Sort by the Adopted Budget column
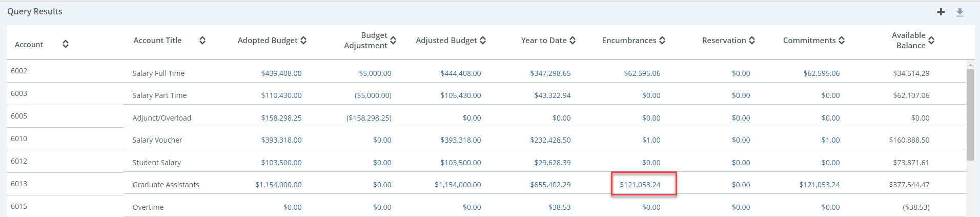Screen dimensions: 980x217 point(303,40)
